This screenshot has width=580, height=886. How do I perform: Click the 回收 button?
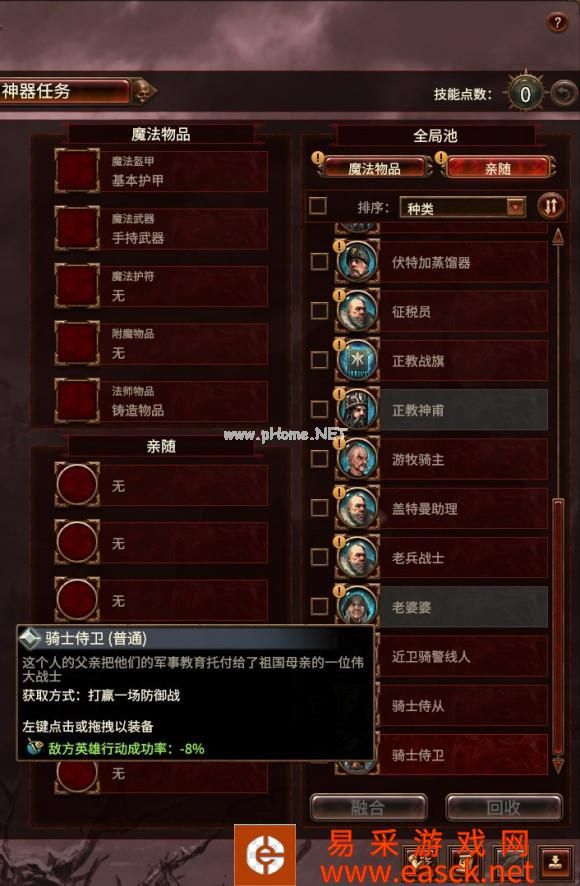pyautogui.click(x=504, y=807)
